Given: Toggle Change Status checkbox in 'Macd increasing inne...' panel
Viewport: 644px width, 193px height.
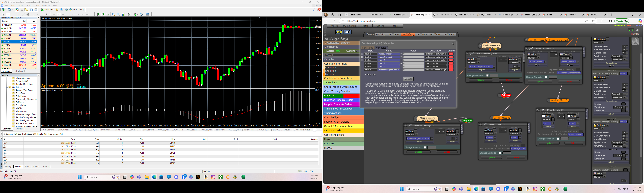Looking at the screenshot, I should click(x=488, y=75).
